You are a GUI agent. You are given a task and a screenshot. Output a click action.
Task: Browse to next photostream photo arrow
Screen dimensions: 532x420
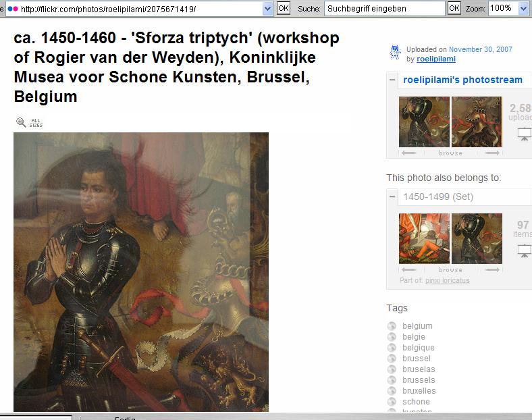coord(492,153)
